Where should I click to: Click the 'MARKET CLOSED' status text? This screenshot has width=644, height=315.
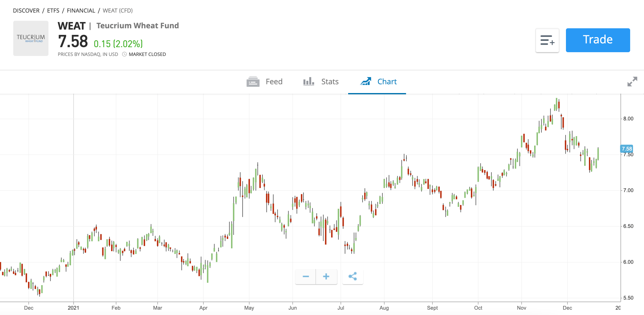click(147, 54)
